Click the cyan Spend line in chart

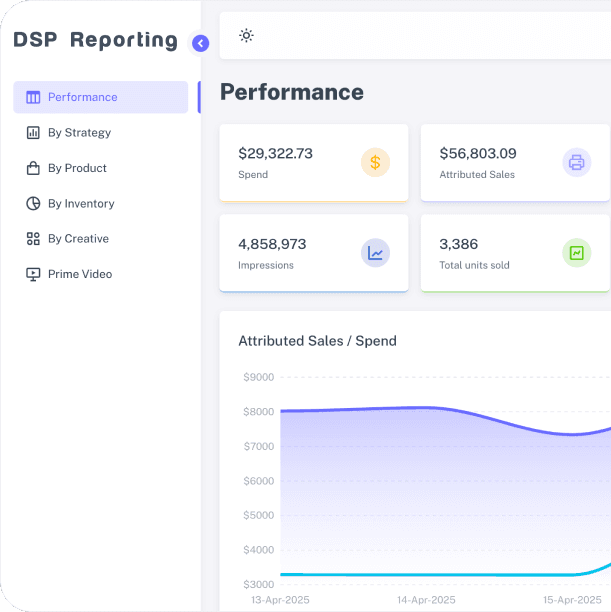pyautogui.click(x=429, y=575)
